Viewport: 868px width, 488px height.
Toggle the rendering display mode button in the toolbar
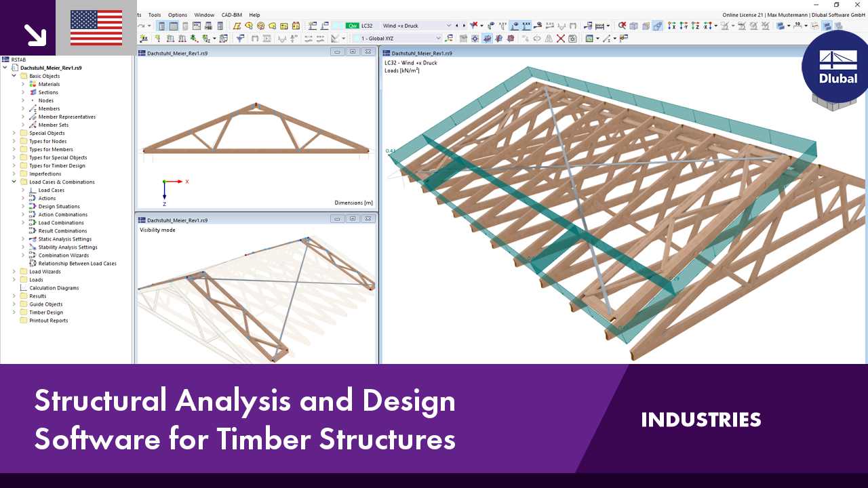click(x=780, y=26)
